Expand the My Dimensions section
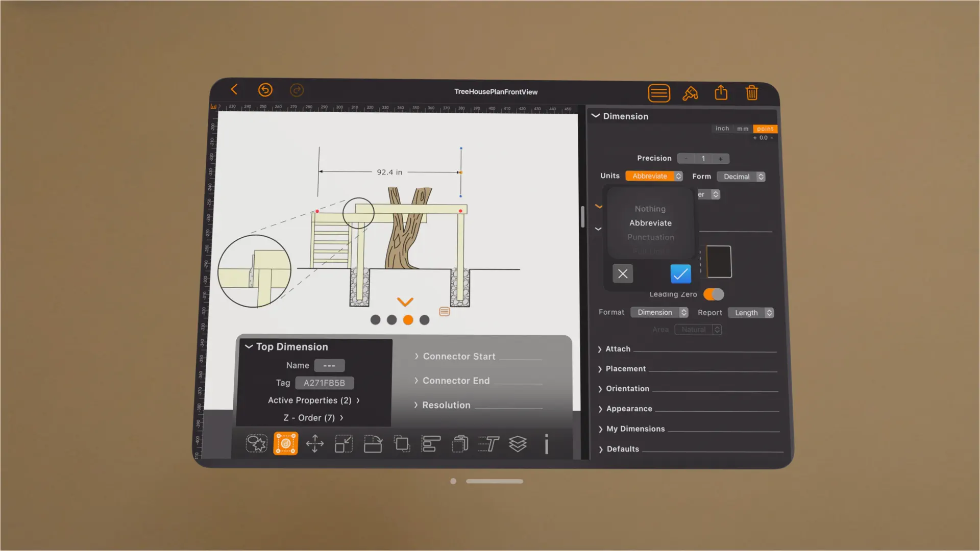980x551 pixels. (635, 429)
